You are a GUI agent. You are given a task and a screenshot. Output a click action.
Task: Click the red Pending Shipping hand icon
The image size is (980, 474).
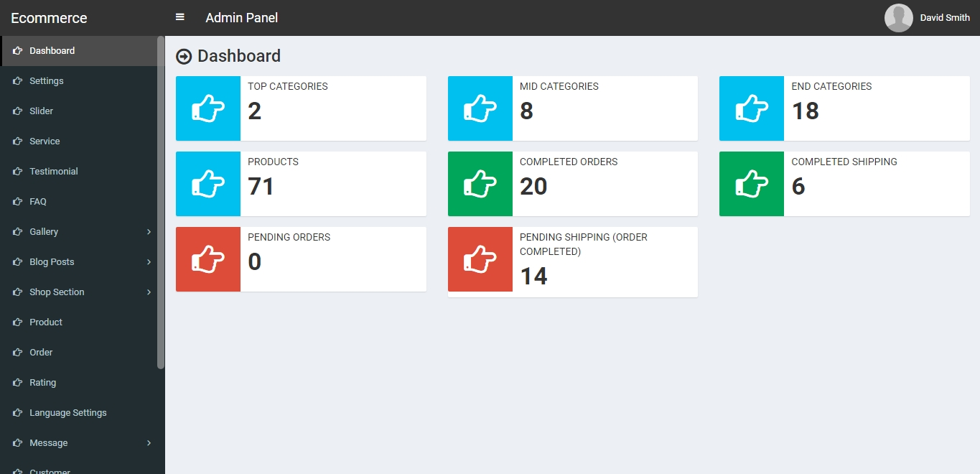click(480, 259)
